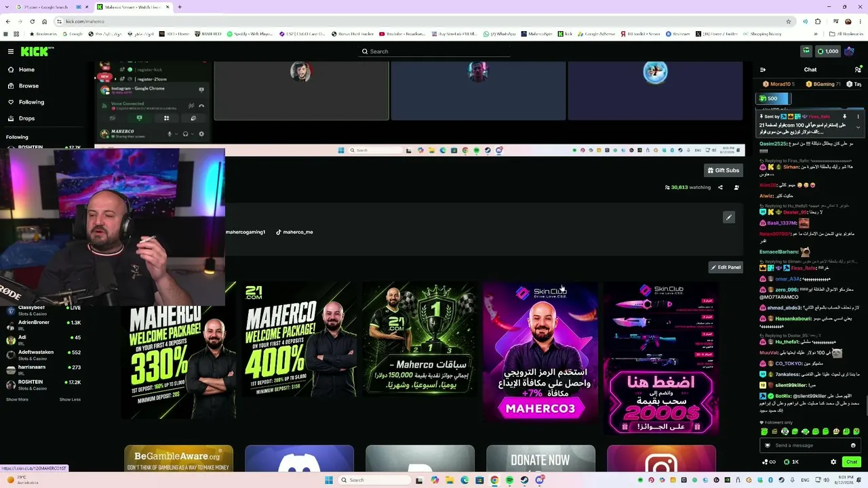The width and height of the screenshot is (868, 488).
Task: Select AdrienBroner channel in sidebar
Action: pyautogui.click(x=44, y=325)
